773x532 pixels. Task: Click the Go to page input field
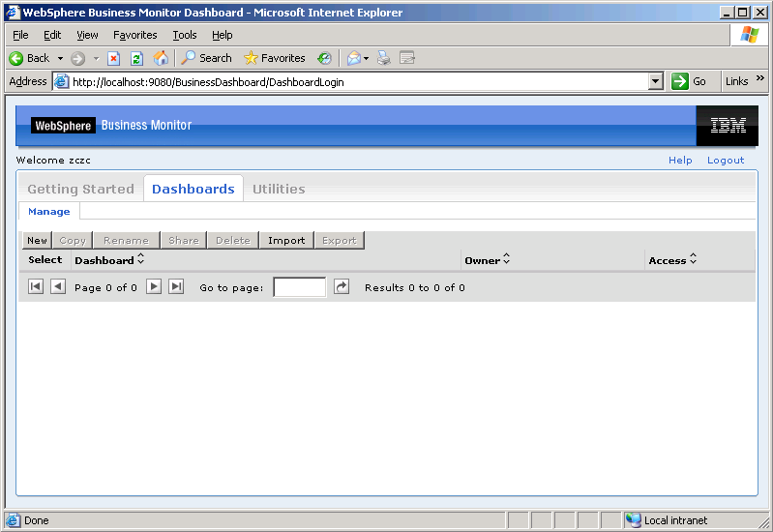point(299,287)
